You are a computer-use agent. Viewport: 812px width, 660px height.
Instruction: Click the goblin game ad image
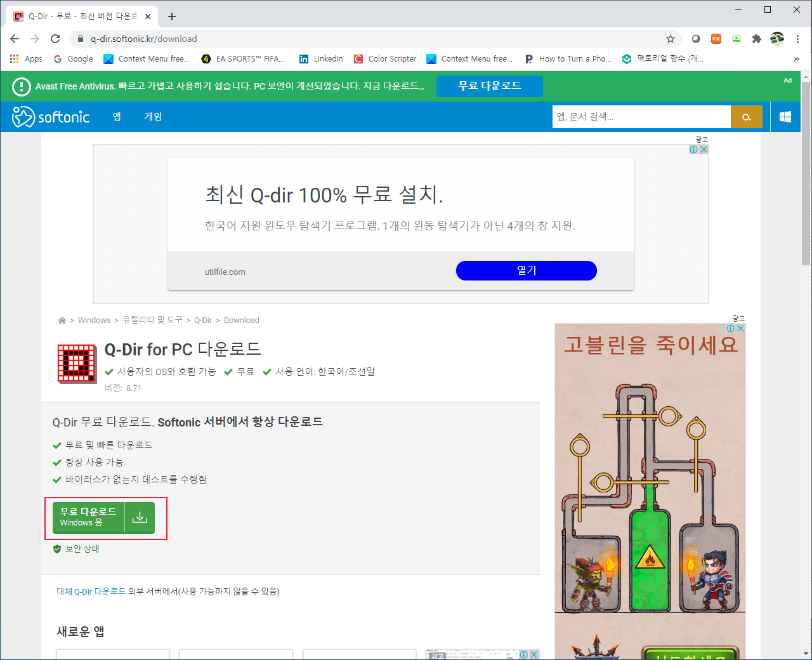point(650,492)
